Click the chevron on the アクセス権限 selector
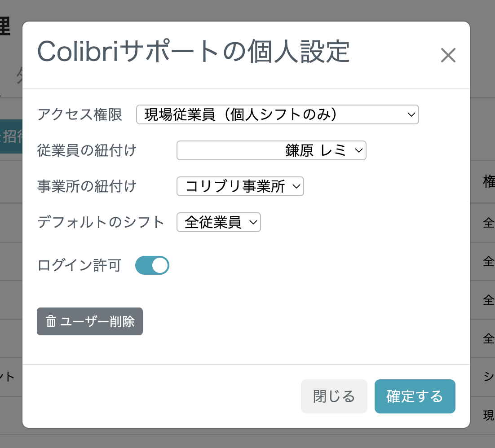Viewport: 495px width, 448px height. point(410,114)
